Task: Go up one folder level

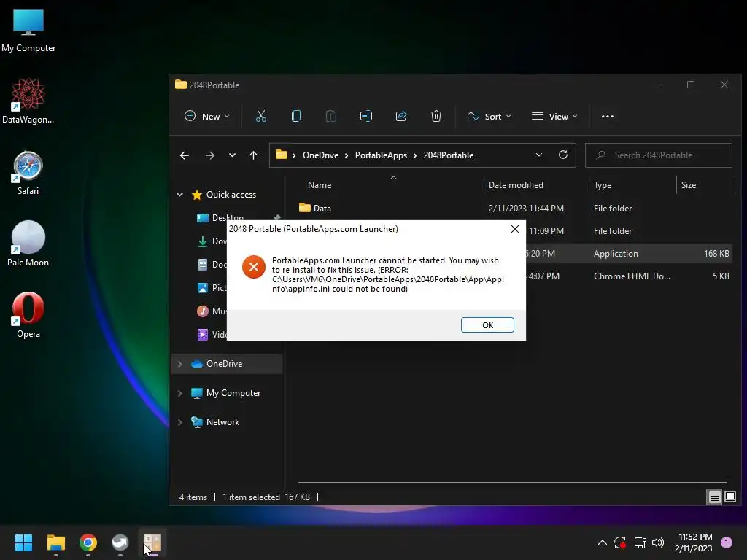Action: coord(253,155)
